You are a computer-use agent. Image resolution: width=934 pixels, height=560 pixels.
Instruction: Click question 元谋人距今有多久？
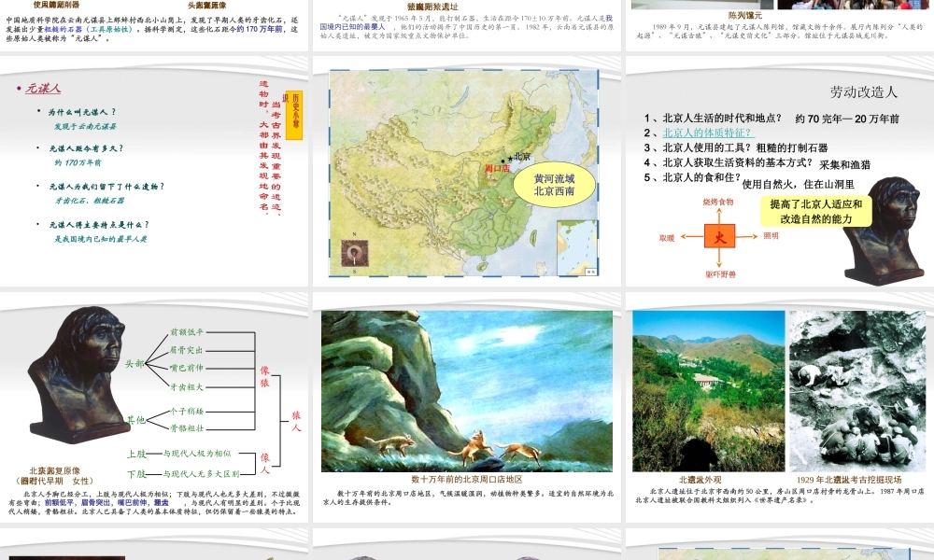pos(86,148)
